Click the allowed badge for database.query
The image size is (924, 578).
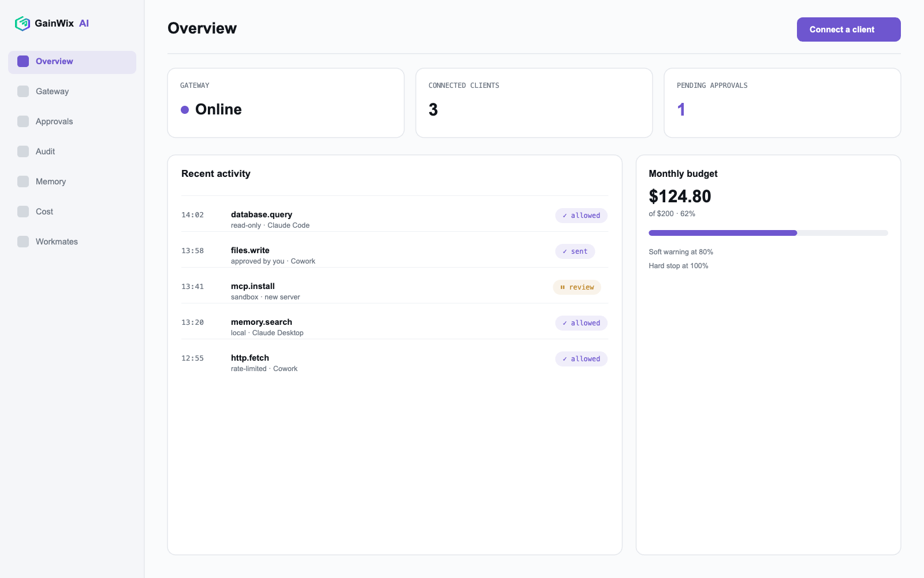(581, 216)
